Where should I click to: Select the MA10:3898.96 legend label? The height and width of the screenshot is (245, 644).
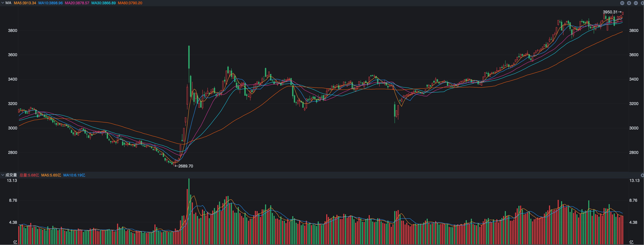50,3
